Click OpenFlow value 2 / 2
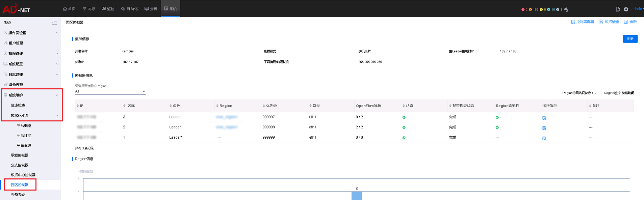 tap(359, 127)
